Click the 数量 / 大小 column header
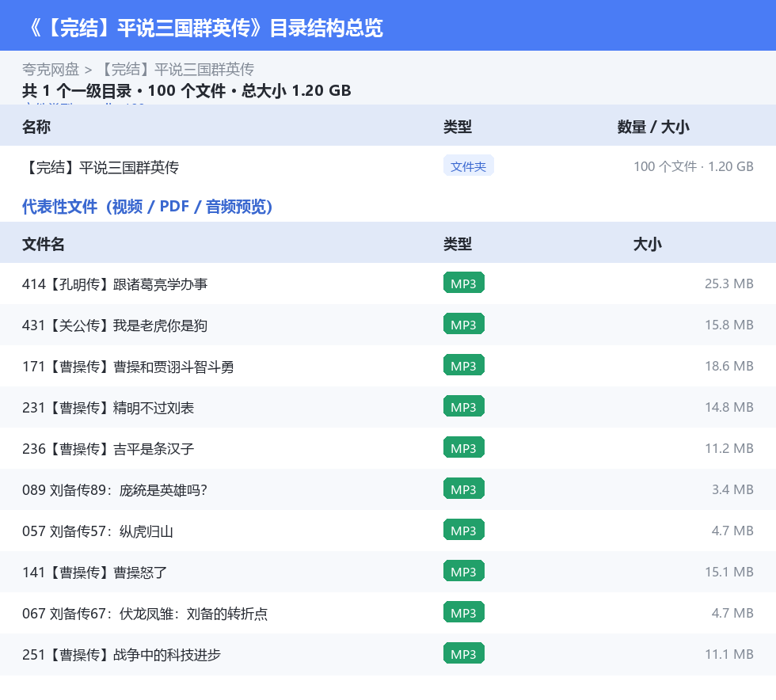This screenshot has width=776, height=700. coord(653,127)
